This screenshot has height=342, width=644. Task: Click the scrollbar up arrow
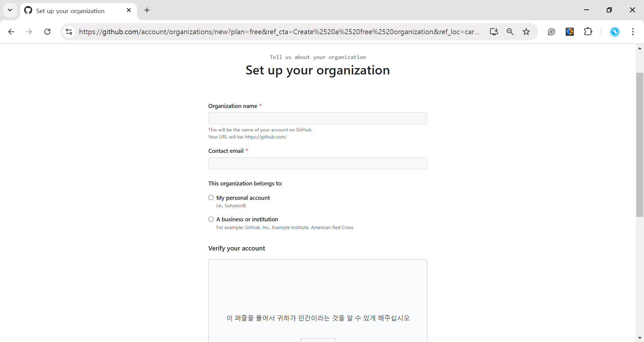640,48
